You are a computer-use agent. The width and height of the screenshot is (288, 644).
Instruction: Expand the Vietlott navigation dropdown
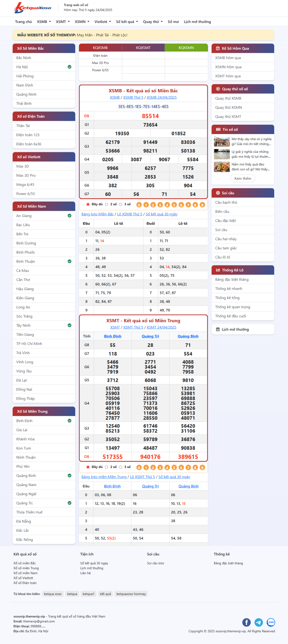(x=103, y=22)
